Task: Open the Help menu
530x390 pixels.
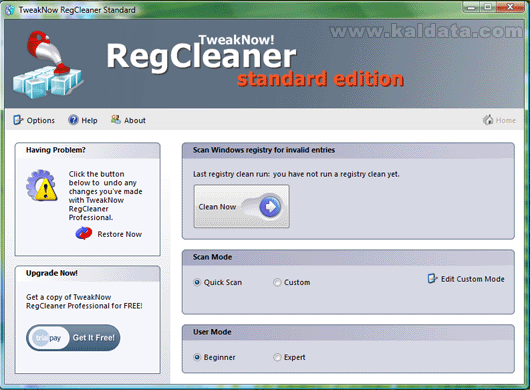Action: pos(83,120)
